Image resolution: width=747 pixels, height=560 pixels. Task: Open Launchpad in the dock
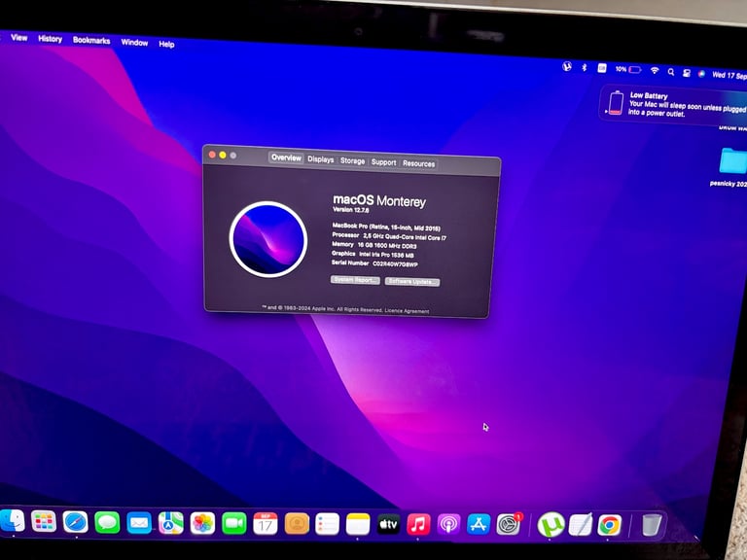[44, 521]
